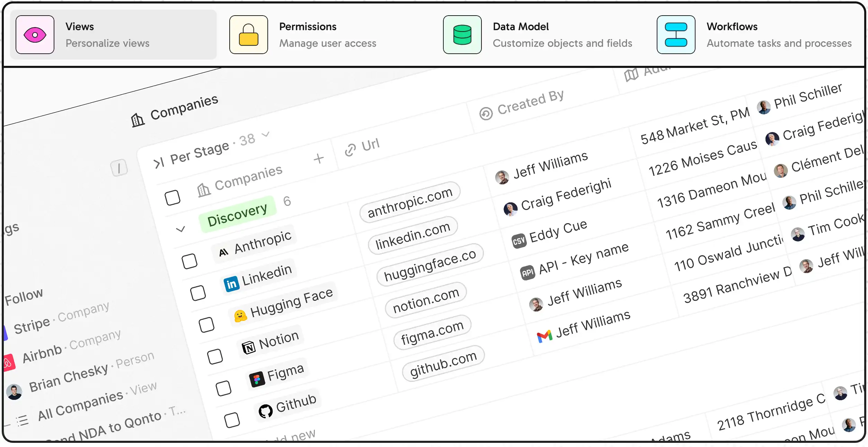Image resolution: width=868 pixels, height=447 pixels.
Task: Click the green Discovery stage tag
Action: [x=237, y=215]
